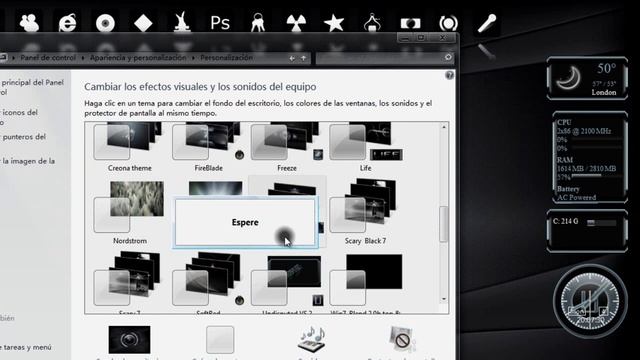Viewport: 640px width, 360px height.
Task: Click the diamond dock icon
Action: (143, 23)
